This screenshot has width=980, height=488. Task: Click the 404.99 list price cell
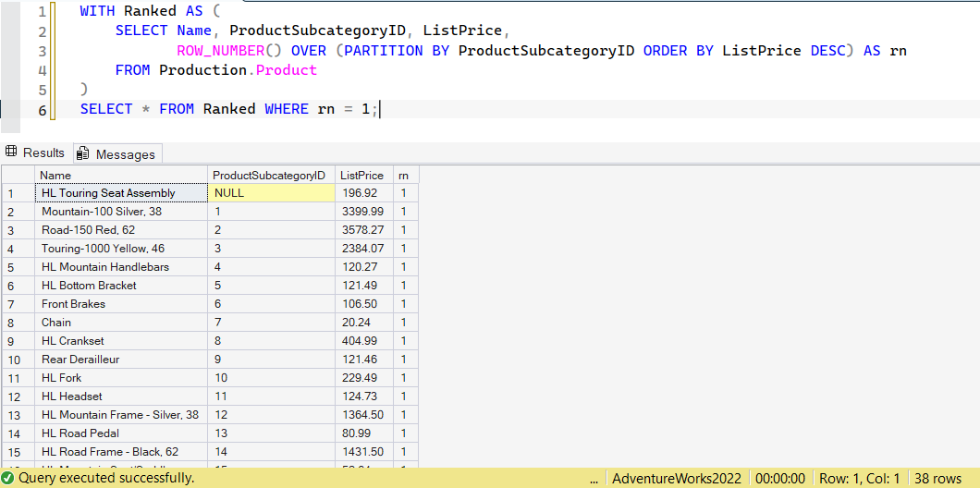point(363,340)
